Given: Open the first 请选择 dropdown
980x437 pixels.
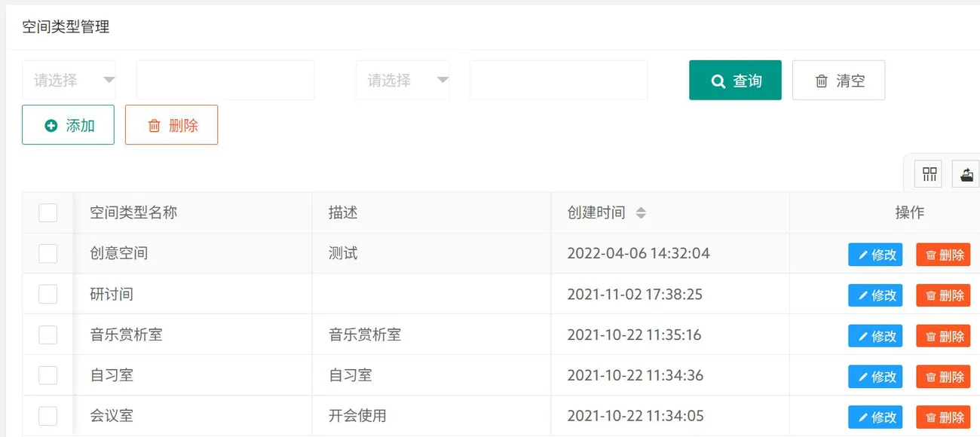Looking at the screenshot, I should pyautogui.click(x=69, y=80).
